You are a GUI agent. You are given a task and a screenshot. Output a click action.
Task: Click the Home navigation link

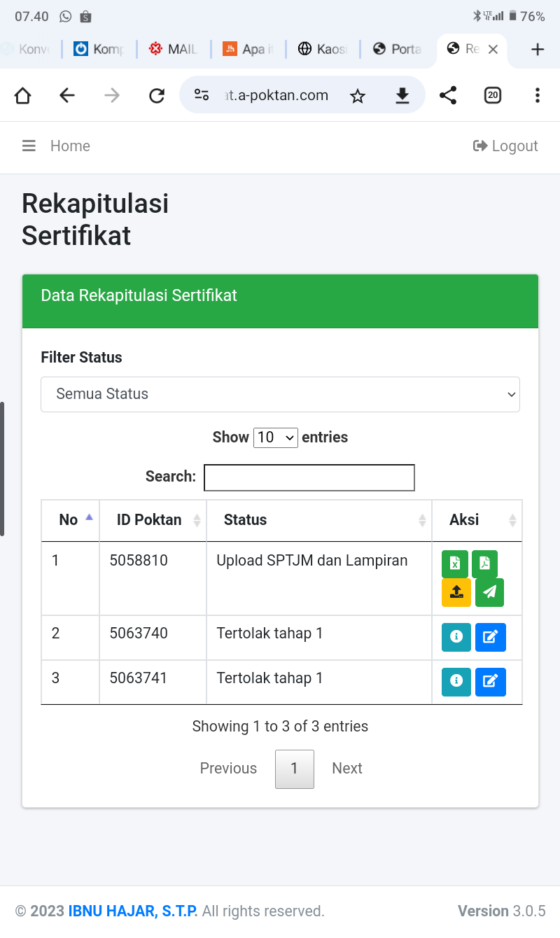(70, 146)
